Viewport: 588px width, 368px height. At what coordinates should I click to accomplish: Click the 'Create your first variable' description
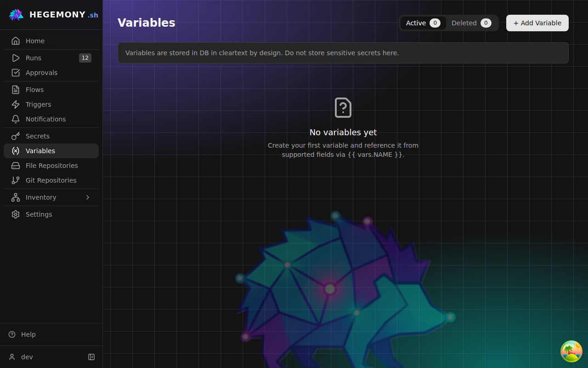(x=343, y=150)
